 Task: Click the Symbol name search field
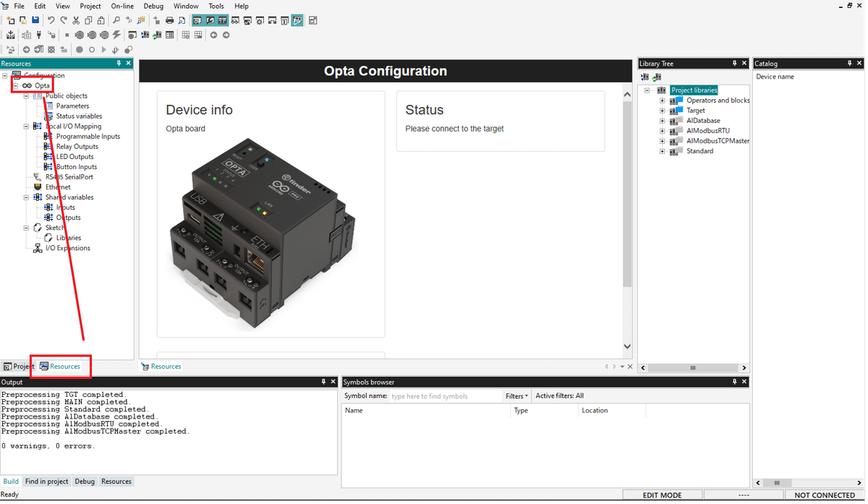[x=445, y=396]
